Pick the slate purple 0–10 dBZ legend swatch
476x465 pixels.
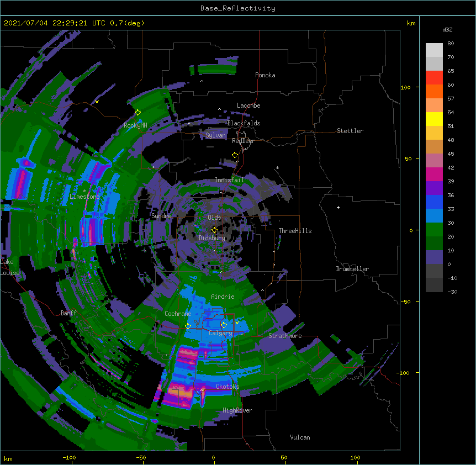(434, 257)
